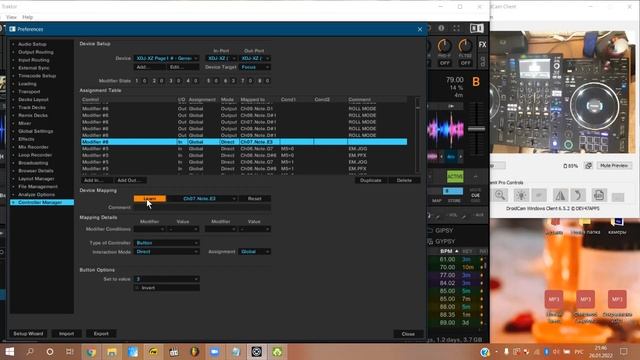Open the Assignment Global dropdown
Viewport: 640px width, 360px height.
(x=254, y=252)
